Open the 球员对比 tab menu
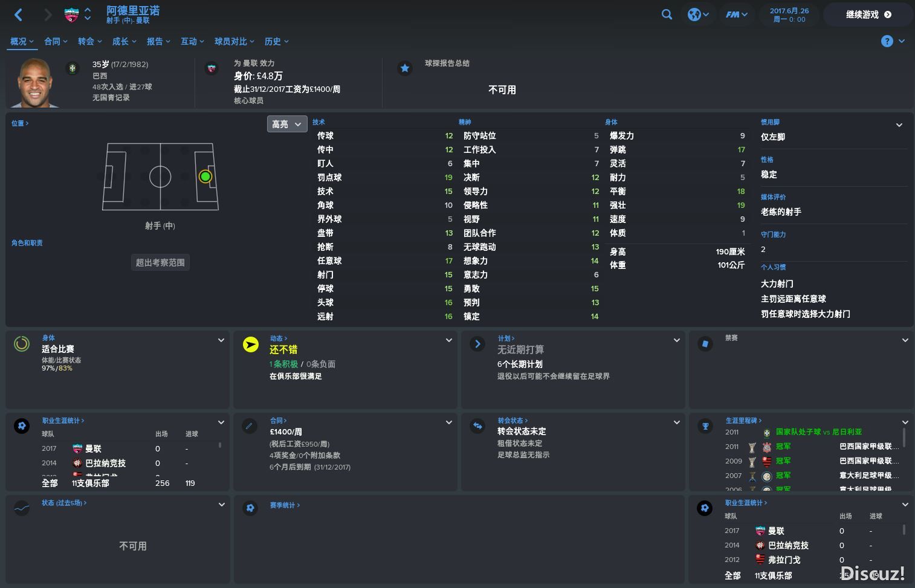 click(x=235, y=41)
